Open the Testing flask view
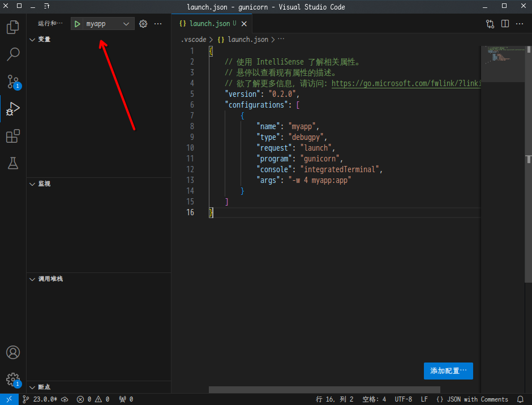This screenshot has width=532, height=405. (x=12, y=163)
